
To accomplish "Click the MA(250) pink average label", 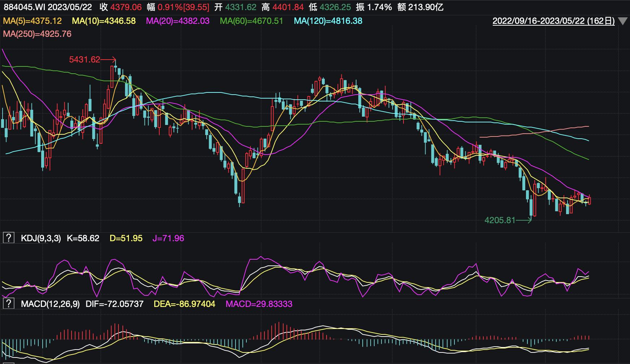I will coord(37,34).
